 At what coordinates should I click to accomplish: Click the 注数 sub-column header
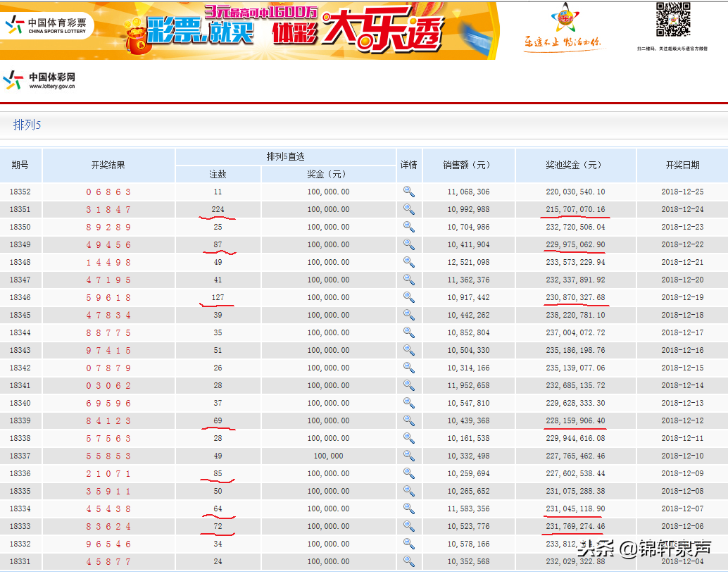218,174
